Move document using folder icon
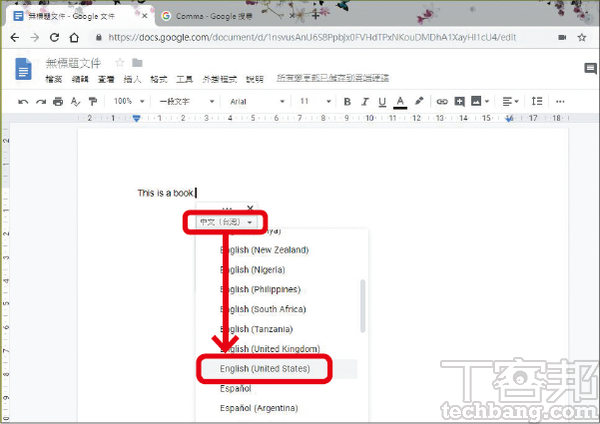600x424 pixels. pyautogui.click(x=137, y=62)
